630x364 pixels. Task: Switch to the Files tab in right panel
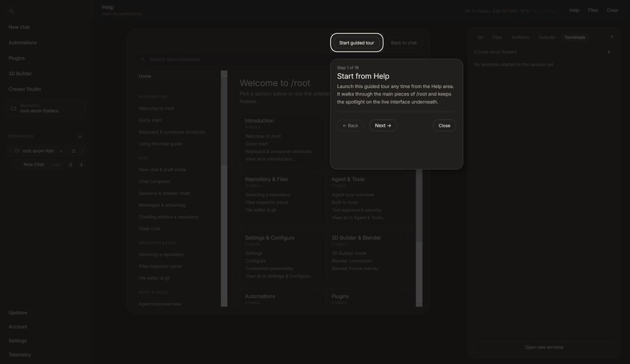point(497,37)
